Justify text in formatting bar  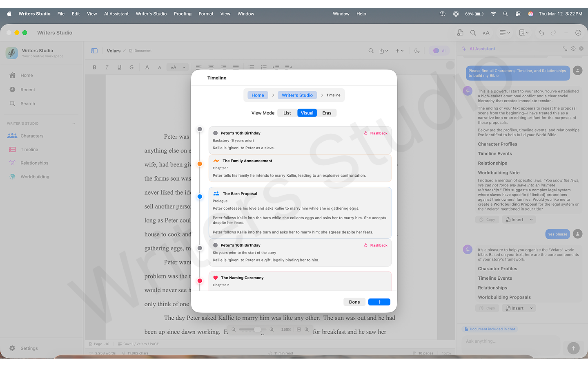[x=236, y=67]
